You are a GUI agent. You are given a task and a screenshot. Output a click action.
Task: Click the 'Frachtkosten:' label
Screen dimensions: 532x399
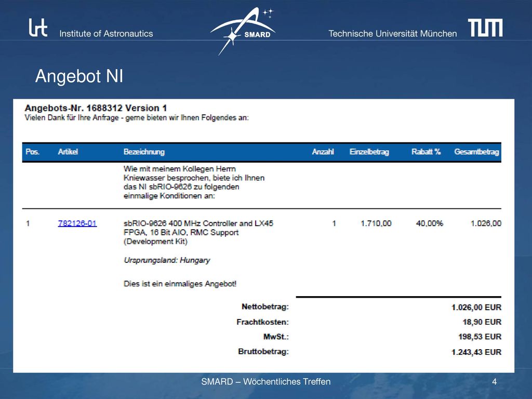tap(262, 322)
